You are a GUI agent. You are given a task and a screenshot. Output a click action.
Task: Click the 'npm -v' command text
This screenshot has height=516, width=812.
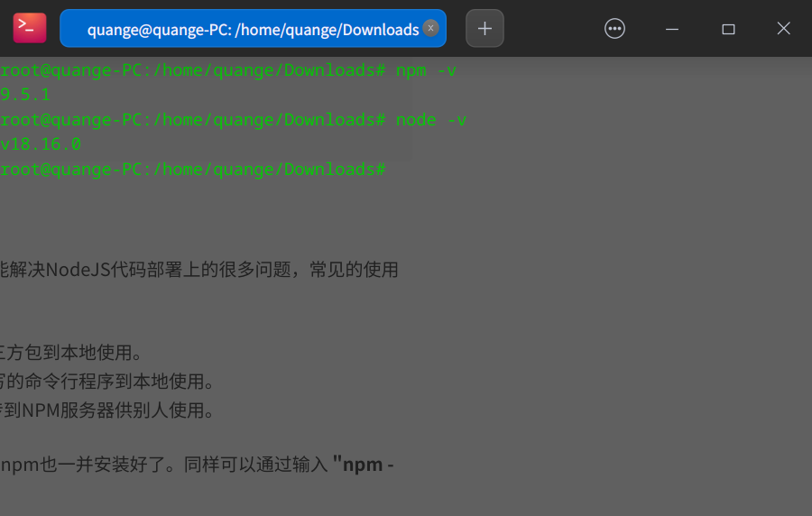pos(426,70)
